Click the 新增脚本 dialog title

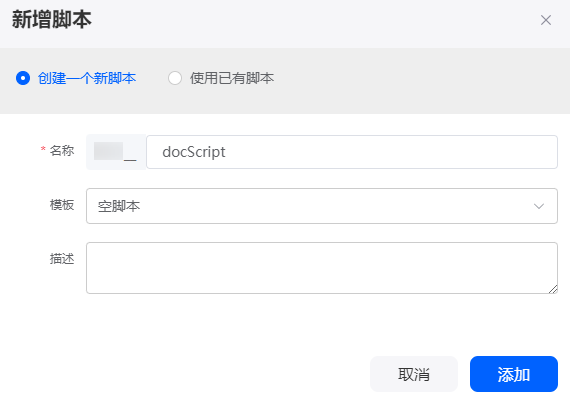point(52,20)
